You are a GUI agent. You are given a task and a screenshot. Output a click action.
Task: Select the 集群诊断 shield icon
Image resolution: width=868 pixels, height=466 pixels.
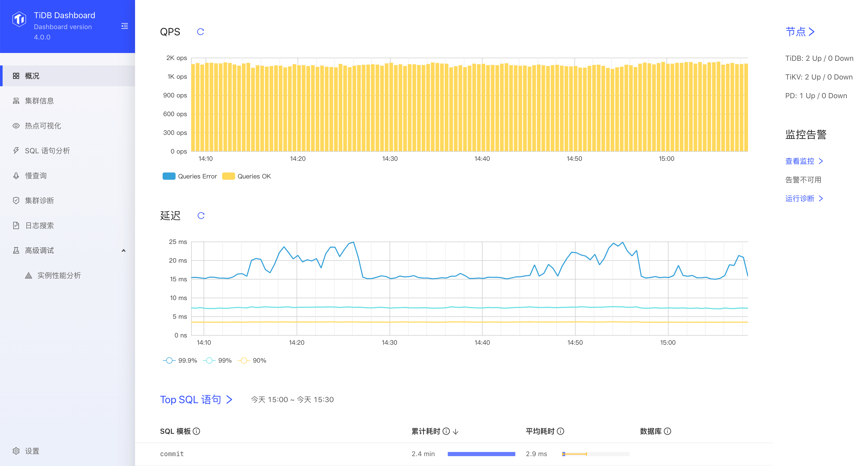[x=16, y=200]
